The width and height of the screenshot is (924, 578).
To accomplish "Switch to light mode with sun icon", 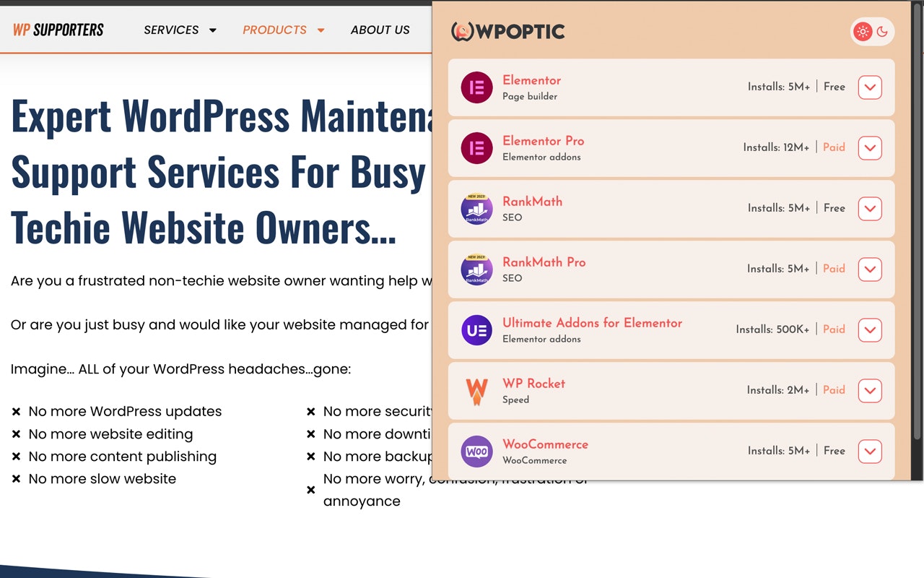I will 863,32.
